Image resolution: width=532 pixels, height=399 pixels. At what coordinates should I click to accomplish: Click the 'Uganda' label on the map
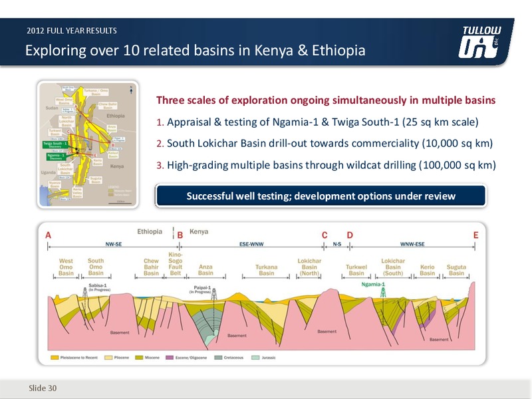pos(48,172)
